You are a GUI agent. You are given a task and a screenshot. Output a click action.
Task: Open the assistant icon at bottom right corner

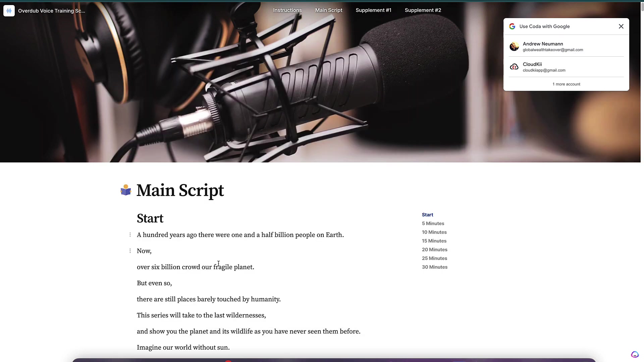click(635, 355)
